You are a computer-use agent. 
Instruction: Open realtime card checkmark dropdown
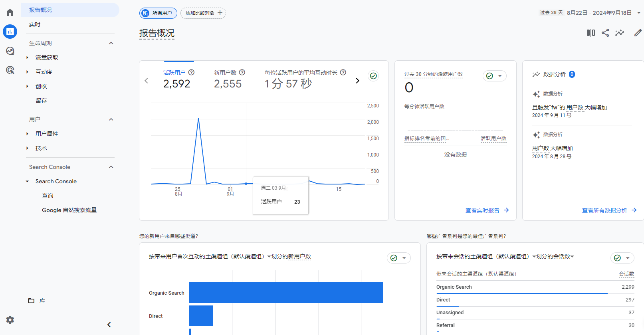(x=495, y=76)
